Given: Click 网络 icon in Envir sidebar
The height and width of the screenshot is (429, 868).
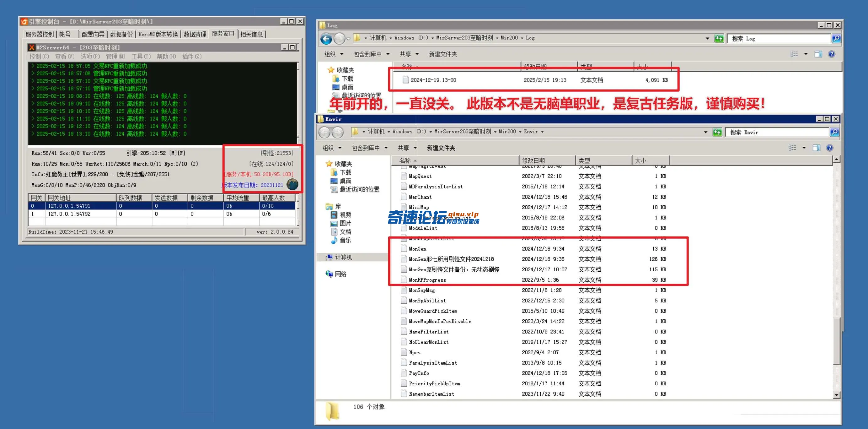Looking at the screenshot, I should [x=329, y=274].
